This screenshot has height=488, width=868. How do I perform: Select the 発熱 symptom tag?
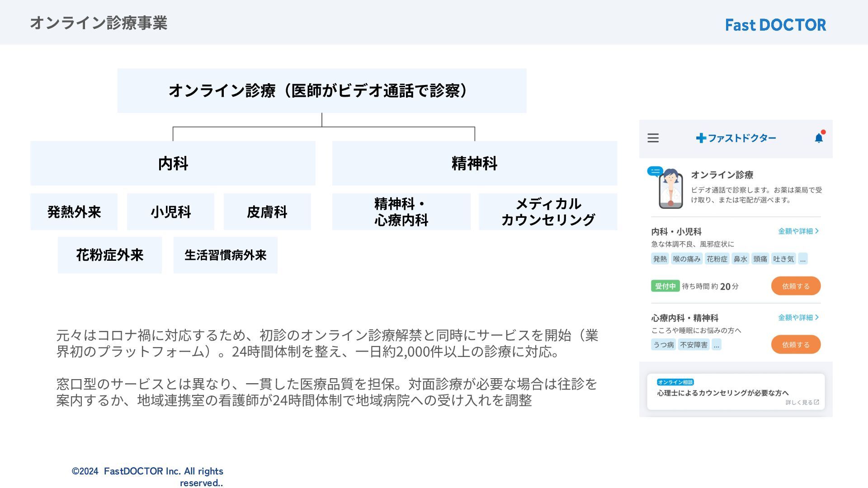(660, 259)
